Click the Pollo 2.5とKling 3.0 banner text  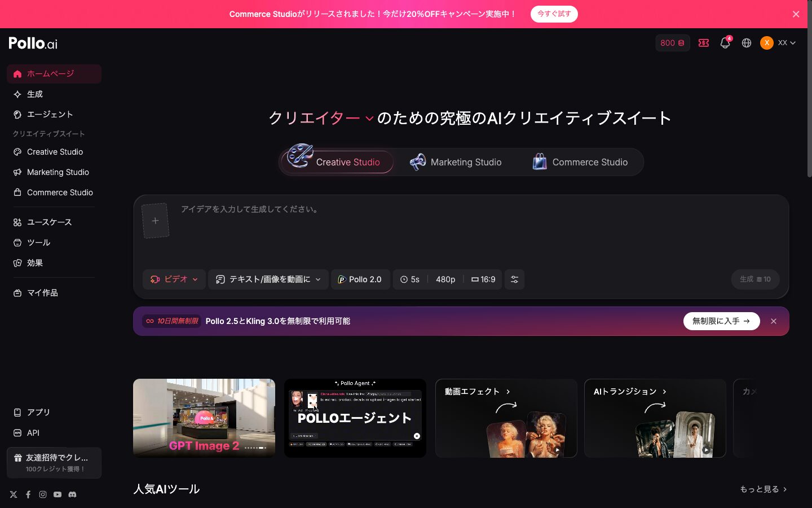(278, 321)
